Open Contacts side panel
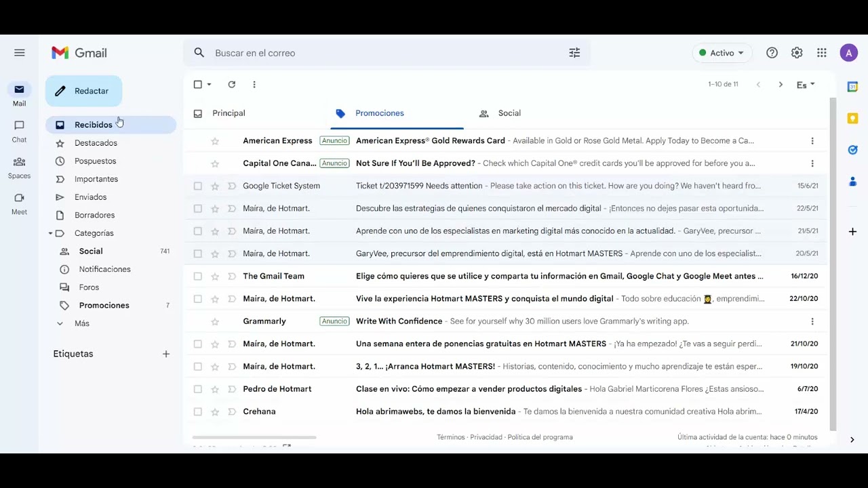Image resolution: width=868 pixels, height=488 pixels. pos(852,182)
